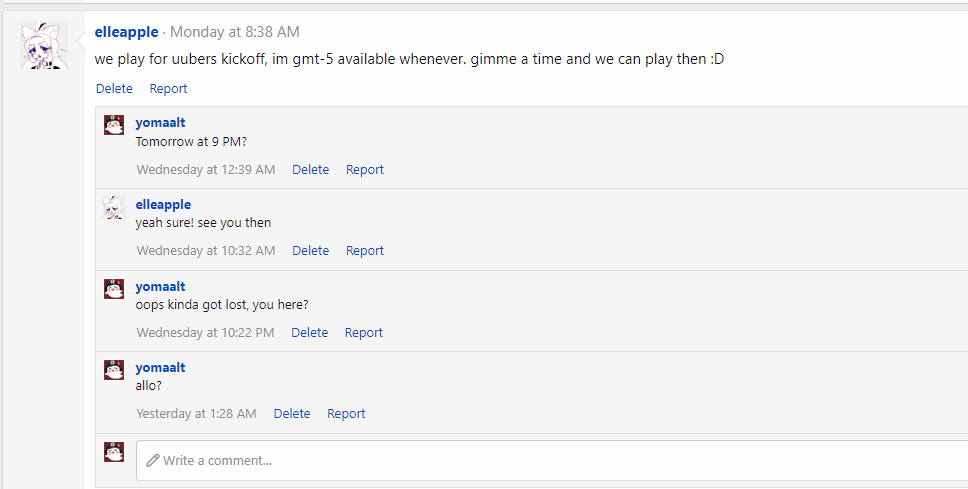The height and width of the screenshot is (489, 968).
Task: Click elleapple's large profile avatar
Action: 44,46
